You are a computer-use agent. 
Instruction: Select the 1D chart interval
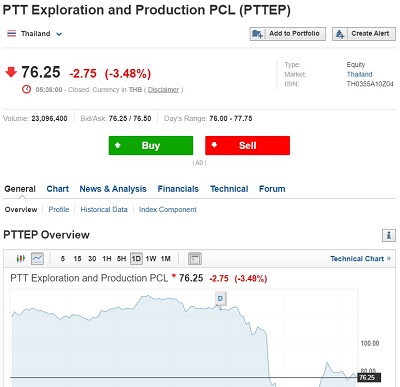click(136, 259)
